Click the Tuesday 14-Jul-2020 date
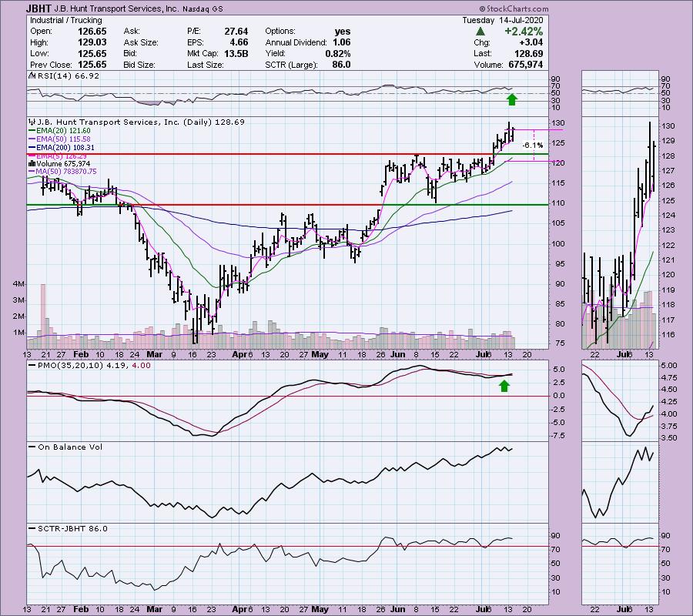The height and width of the screenshot is (616, 693). click(x=503, y=20)
